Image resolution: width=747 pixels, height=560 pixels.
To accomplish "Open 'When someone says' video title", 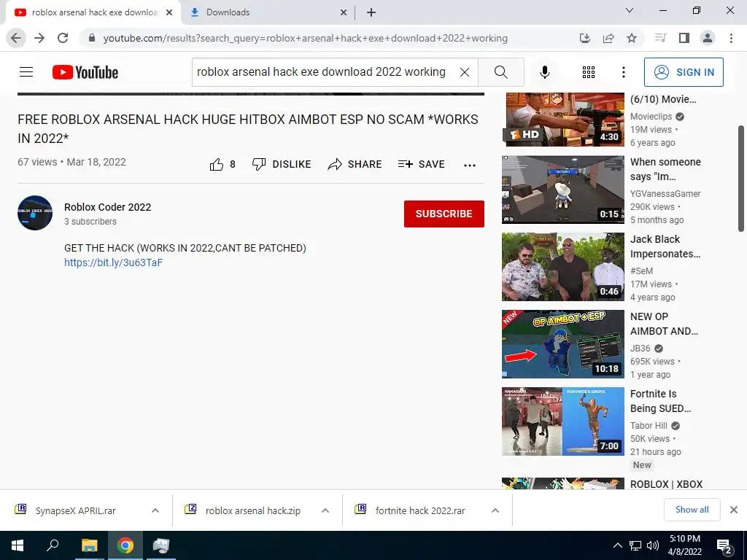I will click(x=665, y=169).
